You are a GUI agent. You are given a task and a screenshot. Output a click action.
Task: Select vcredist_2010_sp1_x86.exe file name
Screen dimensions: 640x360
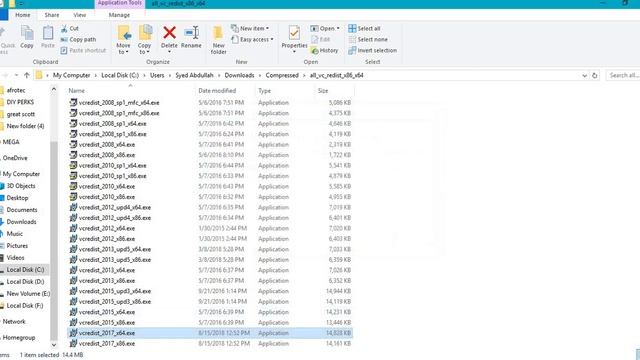(113, 176)
